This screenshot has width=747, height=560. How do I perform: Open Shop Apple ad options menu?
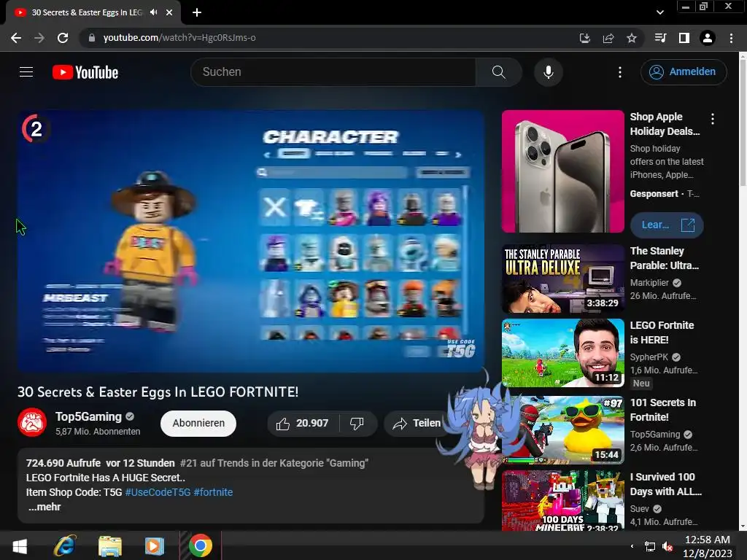coord(713,119)
